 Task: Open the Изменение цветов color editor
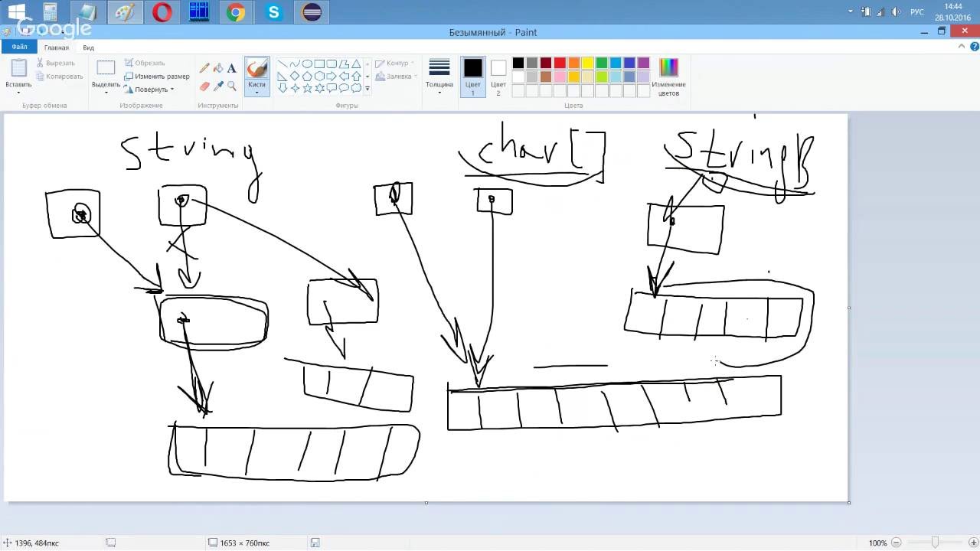[668, 77]
